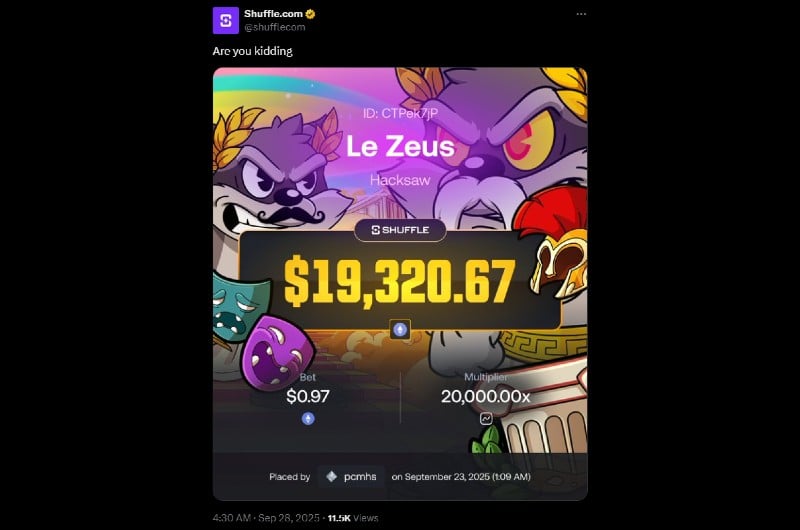Click the Ethereum icon under the $0.97 bet

click(x=308, y=419)
